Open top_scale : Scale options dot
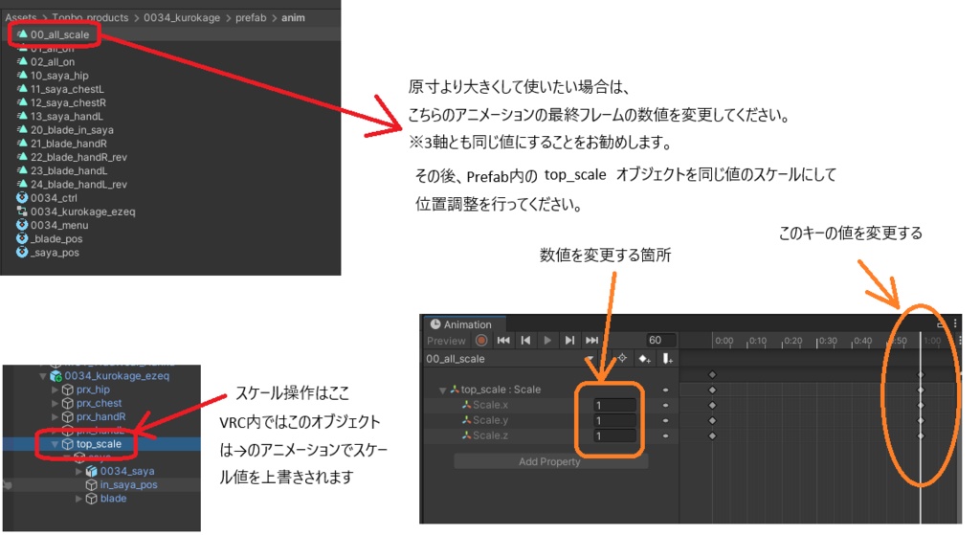 tap(666, 390)
